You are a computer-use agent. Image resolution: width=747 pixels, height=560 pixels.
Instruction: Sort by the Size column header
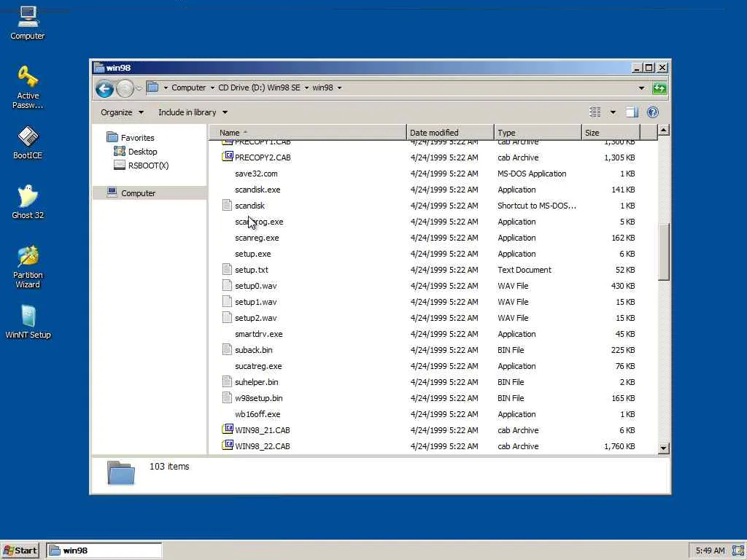coord(611,133)
